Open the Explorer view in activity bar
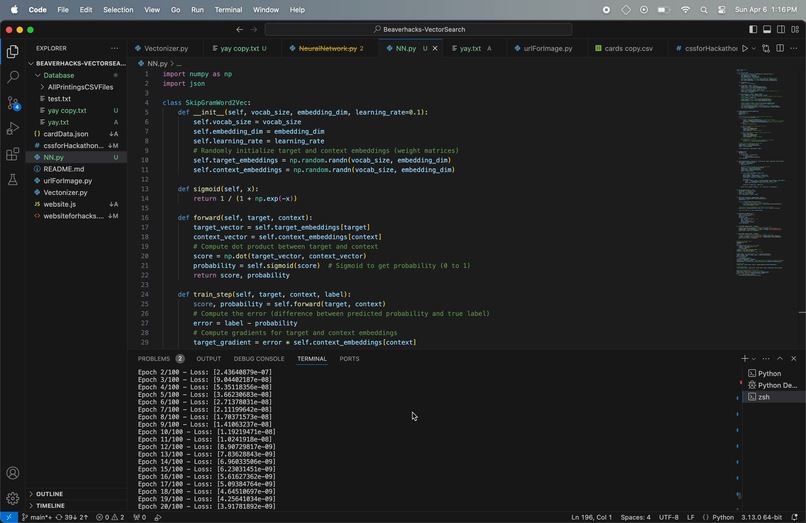The image size is (806, 523). pos(12,51)
